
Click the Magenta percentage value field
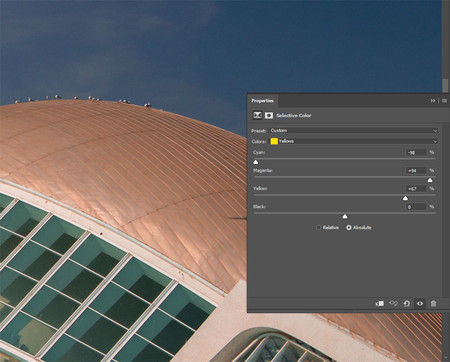tap(416, 171)
